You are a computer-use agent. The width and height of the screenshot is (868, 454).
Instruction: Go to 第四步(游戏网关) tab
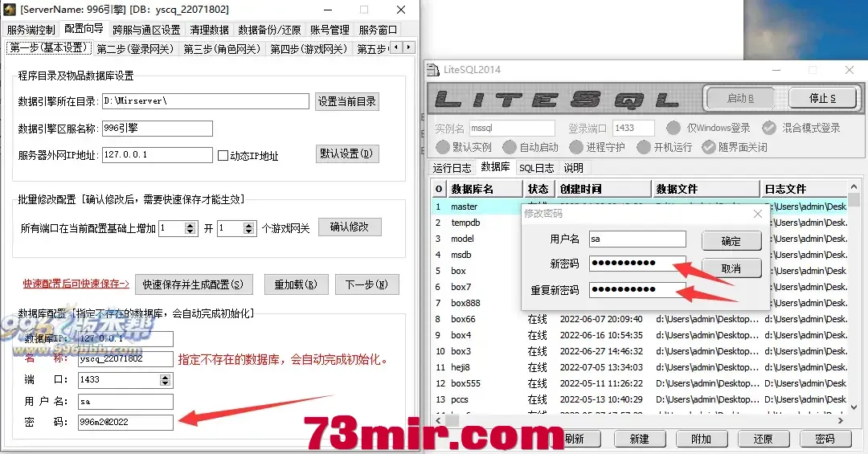click(309, 49)
